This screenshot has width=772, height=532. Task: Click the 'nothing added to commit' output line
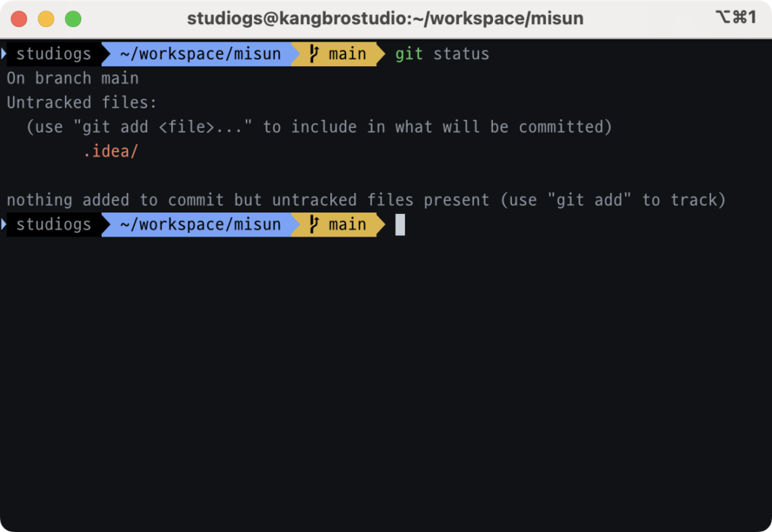pyautogui.click(x=366, y=200)
